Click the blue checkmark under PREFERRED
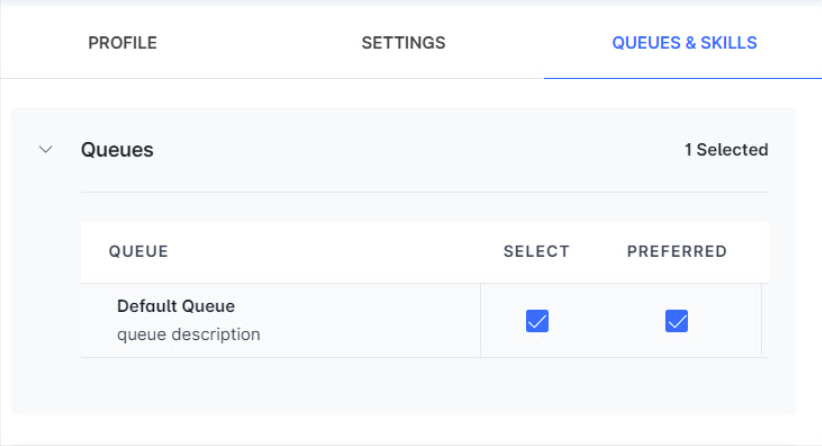Image resolution: width=822 pixels, height=446 pixels. (677, 321)
